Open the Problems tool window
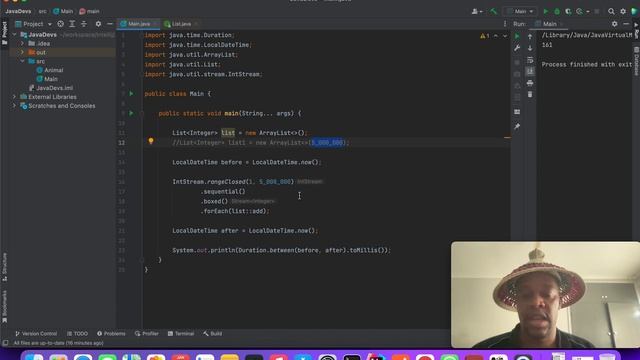 pos(111,333)
